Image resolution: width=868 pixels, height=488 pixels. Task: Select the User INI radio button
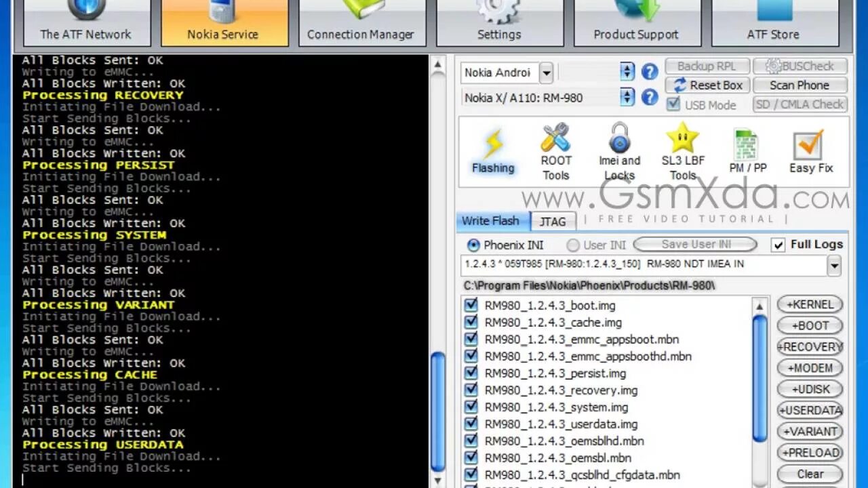[573, 245]
